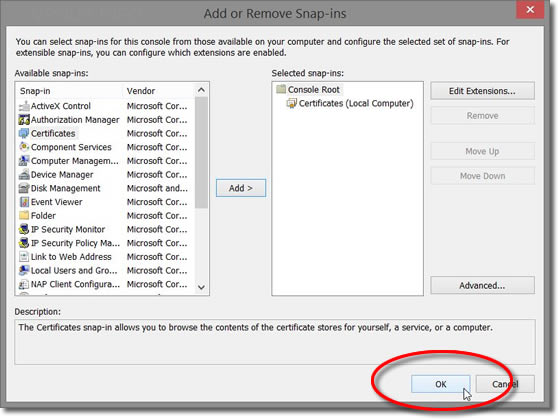This screenshot has width=558, height=419.
Task: Click the snap-in list scroll down arrow
Action: click(x=201, y=287)
